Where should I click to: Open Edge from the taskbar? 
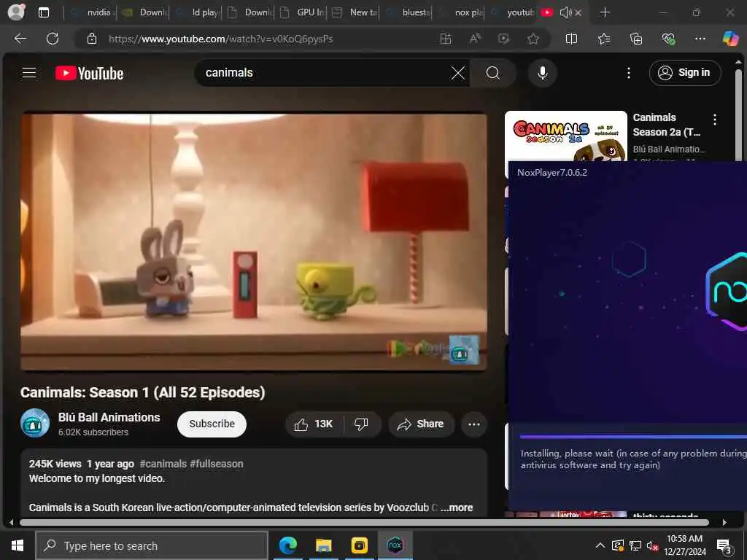287,545
